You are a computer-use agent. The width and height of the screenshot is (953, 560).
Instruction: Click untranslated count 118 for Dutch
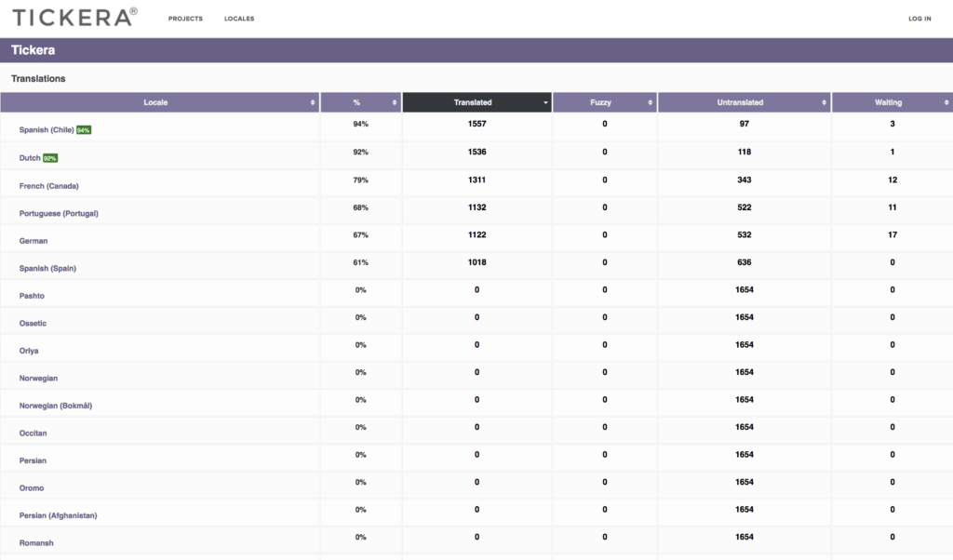pos(744,152)
